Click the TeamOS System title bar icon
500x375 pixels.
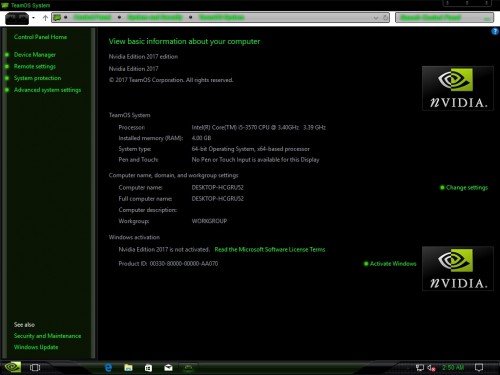click(x=5, y=5)
